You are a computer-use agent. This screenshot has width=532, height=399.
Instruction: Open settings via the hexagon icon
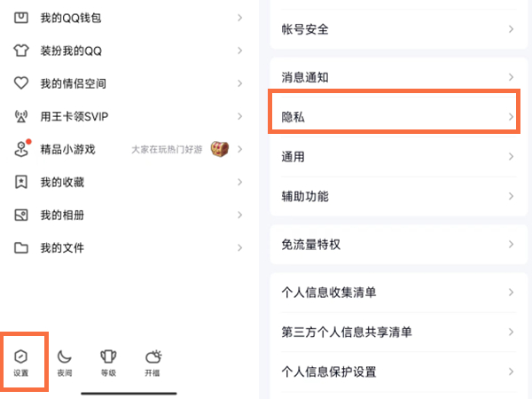[21, 356]
